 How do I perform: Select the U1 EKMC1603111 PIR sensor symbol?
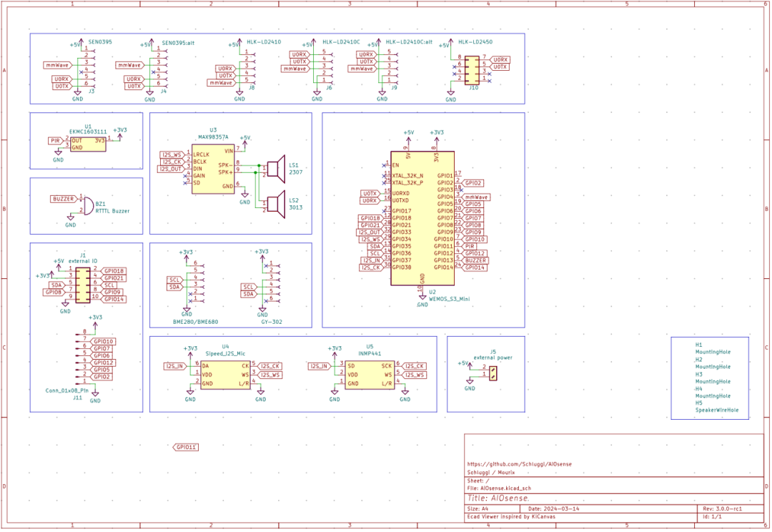[88, 144]
